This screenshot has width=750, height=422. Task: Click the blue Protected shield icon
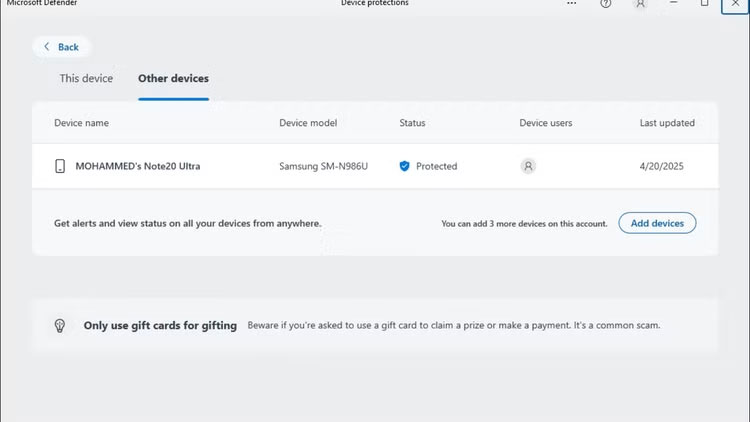pyautogui.click(x=404, y=166)
